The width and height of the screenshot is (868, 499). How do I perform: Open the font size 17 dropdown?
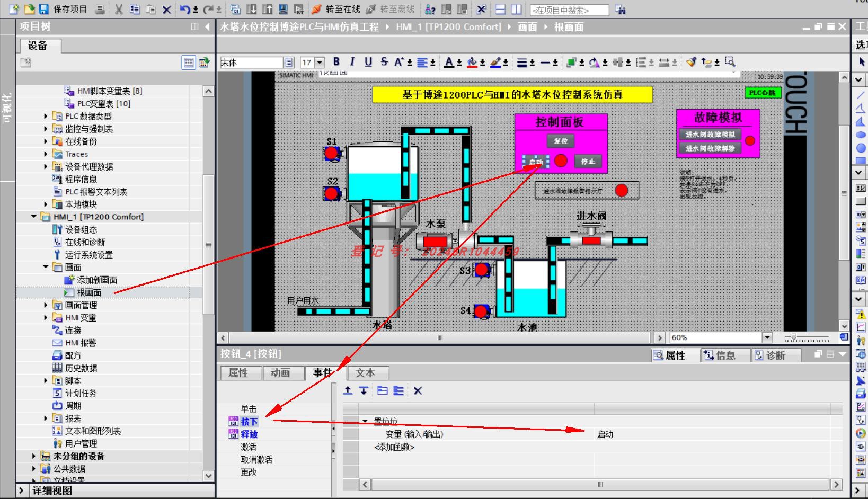320,63
